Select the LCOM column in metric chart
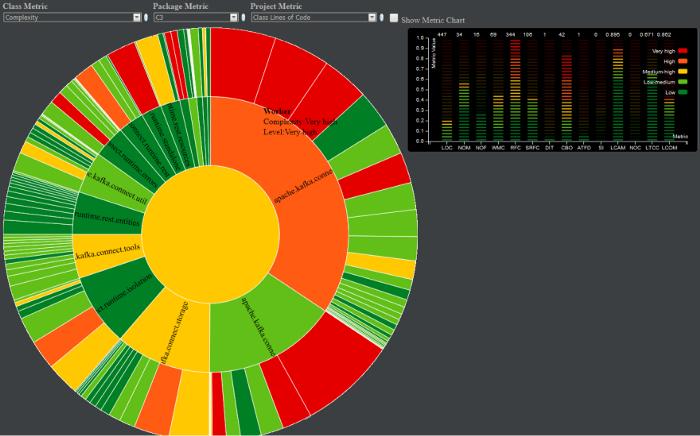This screenshot has width=700, height=436. point(669,90)
